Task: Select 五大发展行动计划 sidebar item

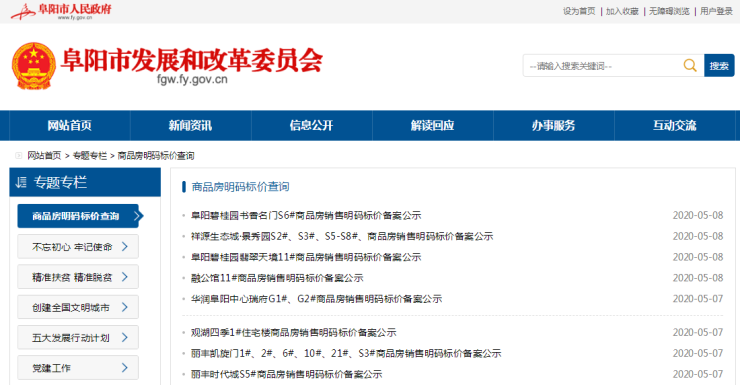Action: pos(78,337)
